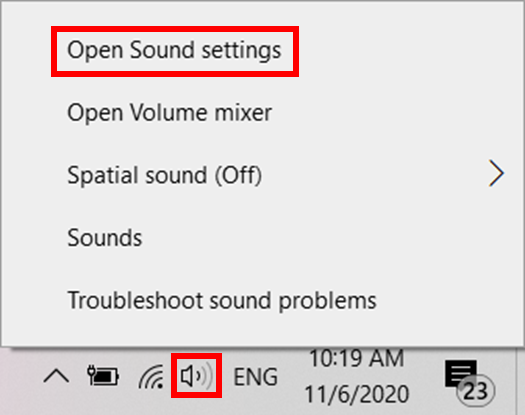Click the speaker volume icon in tray
Image resolution: width=525 pixels, height=415 pixels.
[197, 376]
